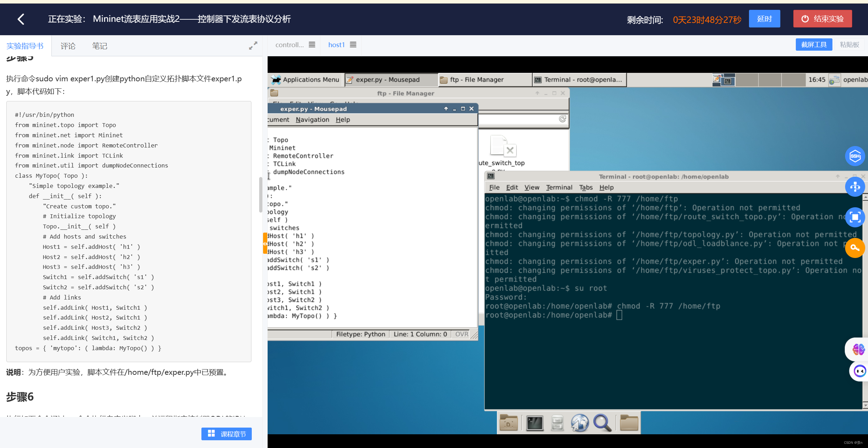
Task: Click the 结束实验 end experiment button
Action: coord(822,19)
